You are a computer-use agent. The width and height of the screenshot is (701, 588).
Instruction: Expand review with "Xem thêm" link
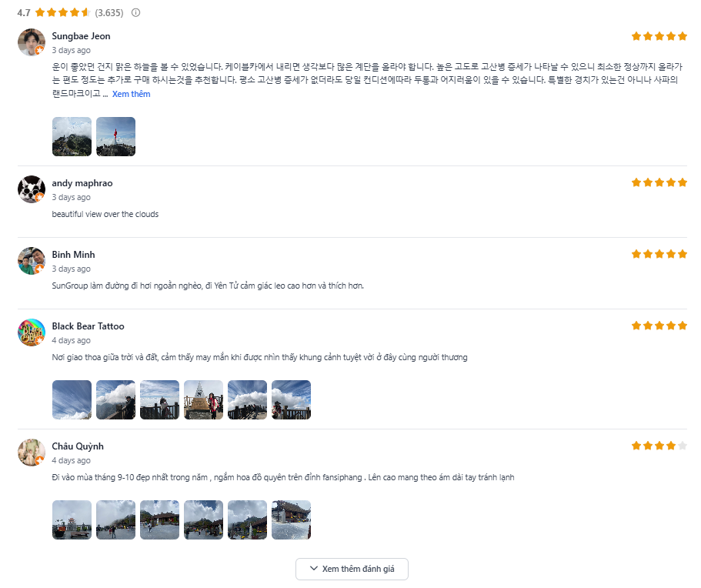(x=131, y=94)
